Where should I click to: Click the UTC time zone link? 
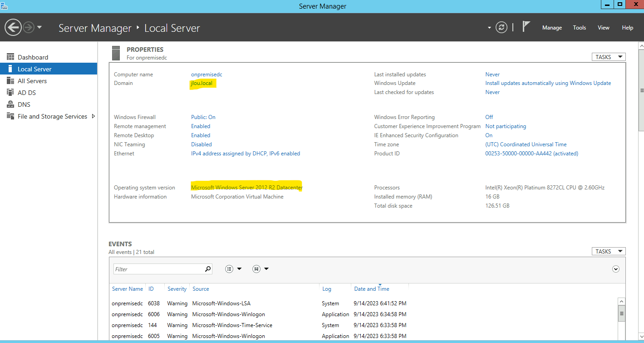click(526, 144)
